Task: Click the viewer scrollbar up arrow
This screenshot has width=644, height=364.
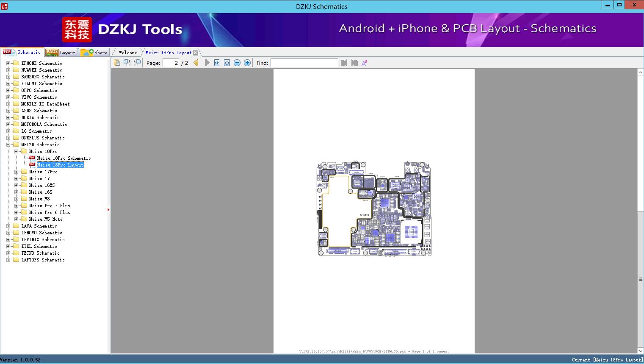Action: 641,72
